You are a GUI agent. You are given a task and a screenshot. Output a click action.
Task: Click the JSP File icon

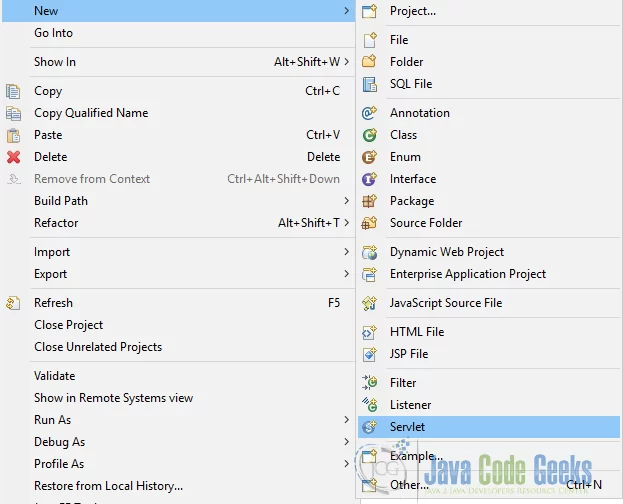point(370,354)
